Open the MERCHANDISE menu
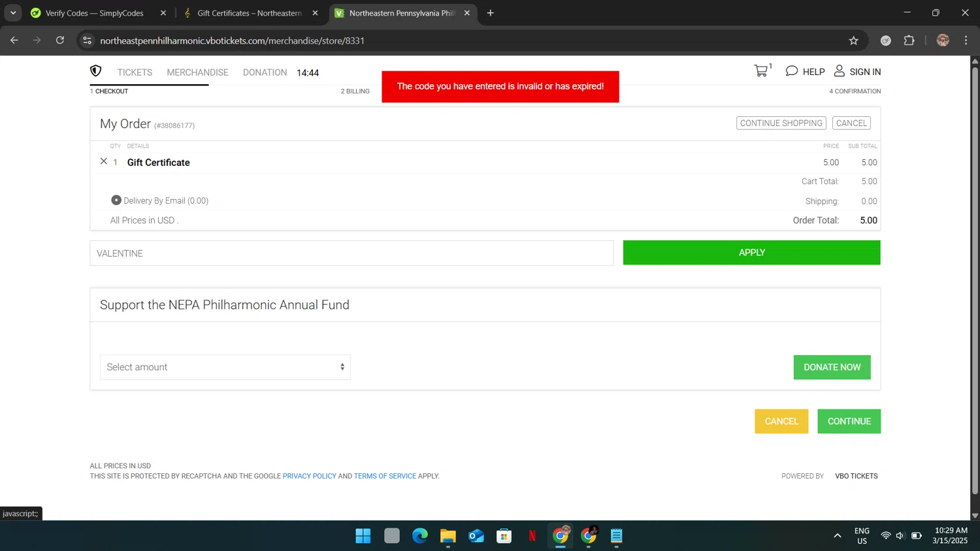Screen dimensions: 980x551 197,72
